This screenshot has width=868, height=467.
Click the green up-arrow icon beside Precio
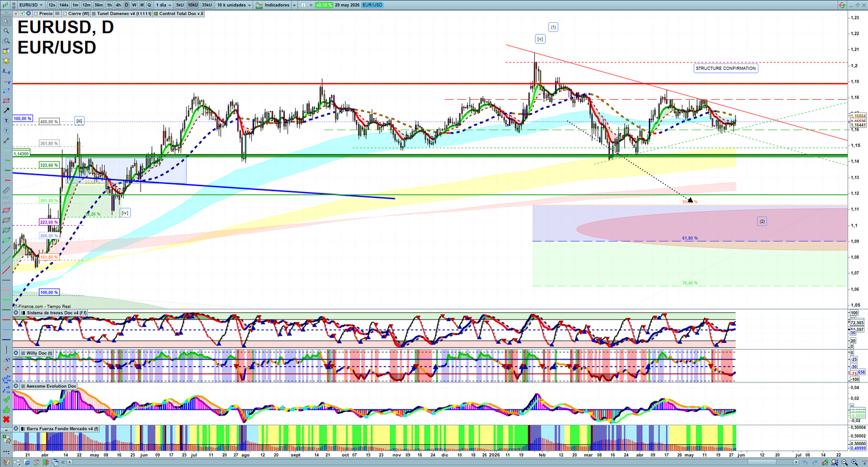22,14
